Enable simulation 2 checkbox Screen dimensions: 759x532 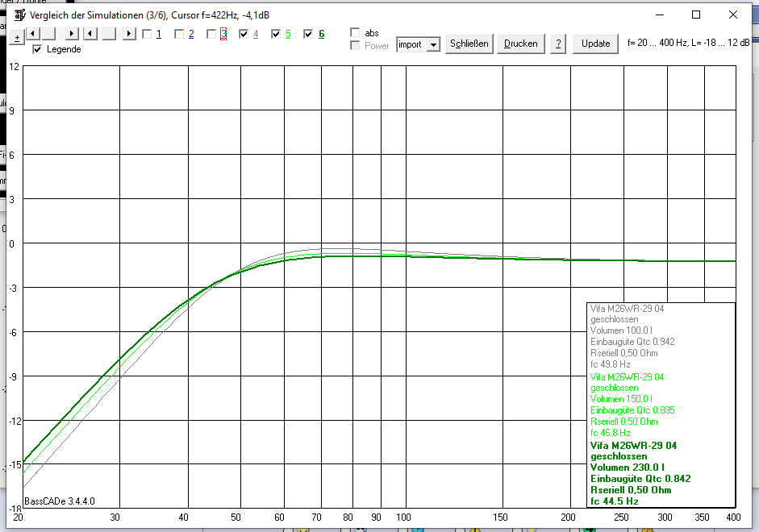179,34
